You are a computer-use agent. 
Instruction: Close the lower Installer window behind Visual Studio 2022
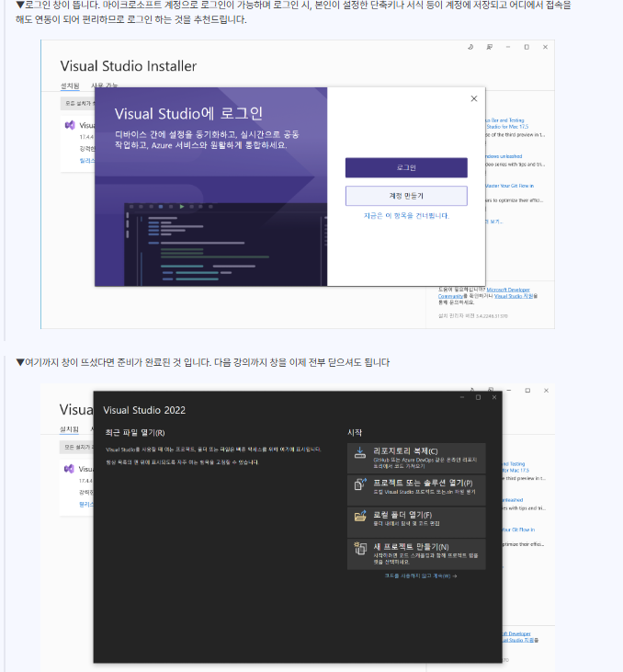coord(546,391)
